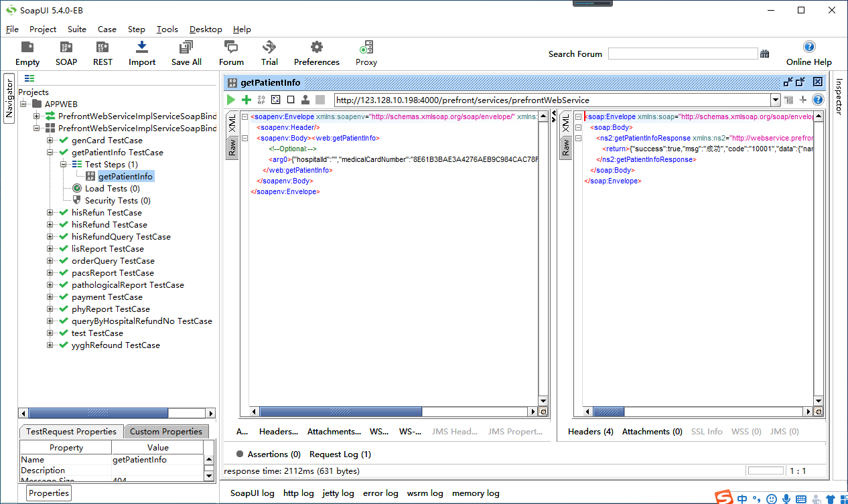The image size is (848, 504).
Task: Click inside the endpoint URL field
Action: click(x=536, y=99)
